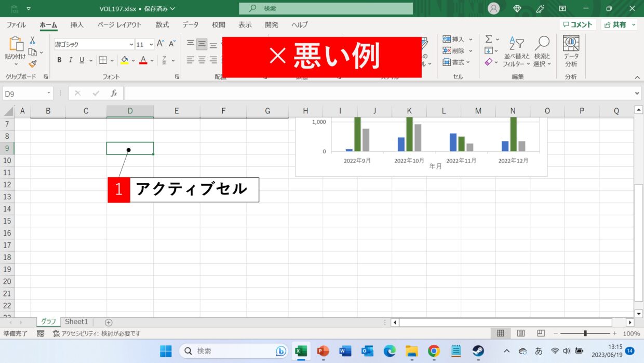Select the Format Painter brush icon
Screen dimensions: 644x363
click(32, 64)
